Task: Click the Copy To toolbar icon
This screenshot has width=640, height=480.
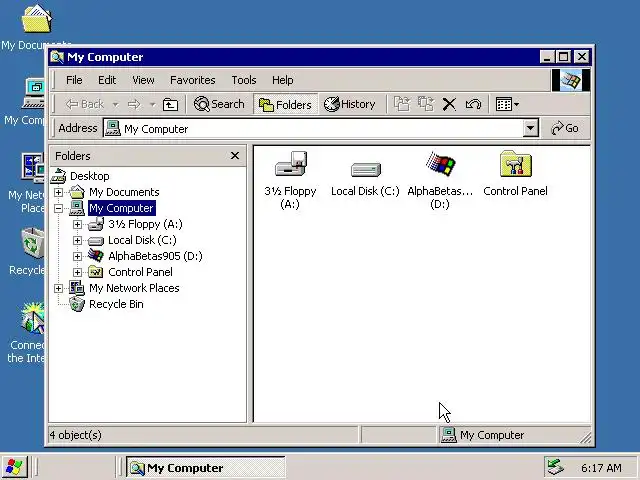Action: [x=426, y=104]
